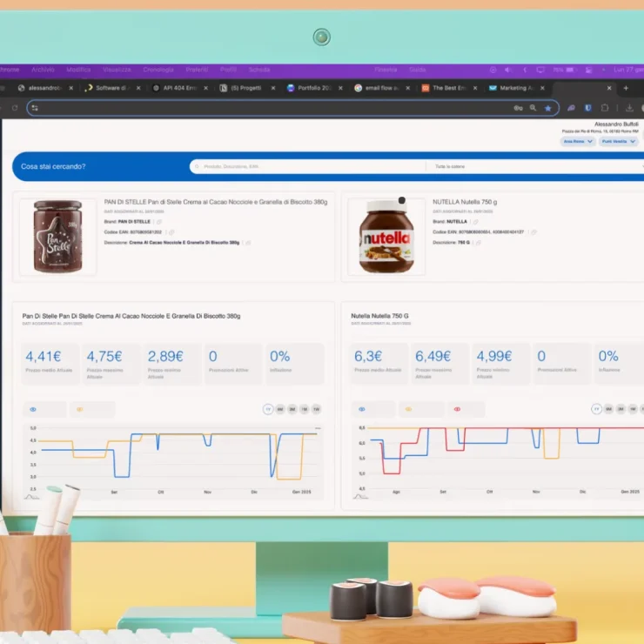Click the downloads icon in browser toolbar

click(x=629, y=108)
